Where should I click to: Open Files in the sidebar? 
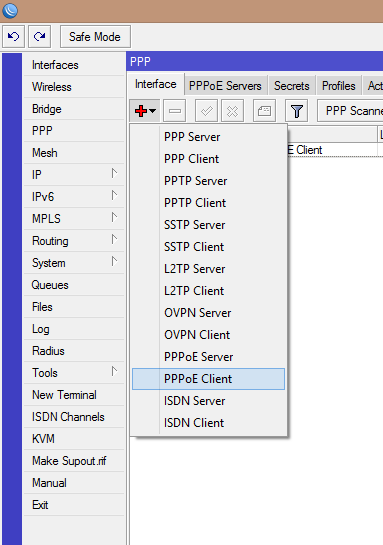(74, 307)
